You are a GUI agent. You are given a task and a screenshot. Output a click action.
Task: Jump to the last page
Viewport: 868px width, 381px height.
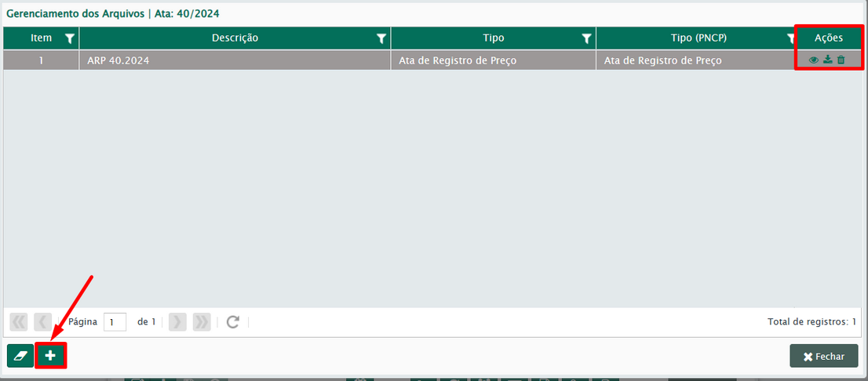point(201,322)
